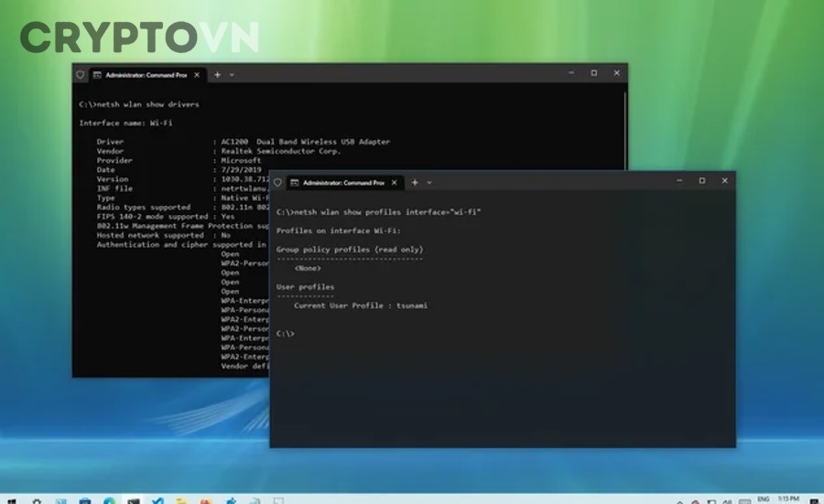Click the 'AC1200 Dual Band Wireless USB Adapter' driver value
824x504 pixels.
pos(305,142)
